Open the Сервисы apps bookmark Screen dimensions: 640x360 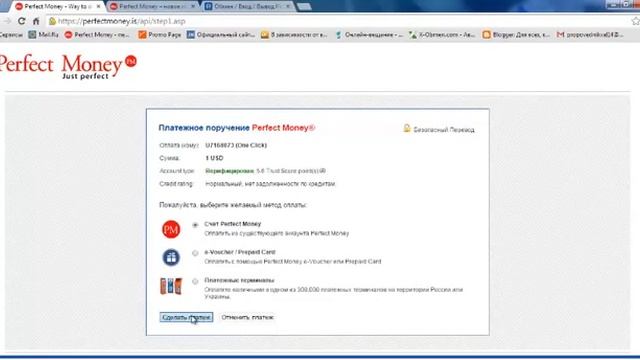(11, 35)
